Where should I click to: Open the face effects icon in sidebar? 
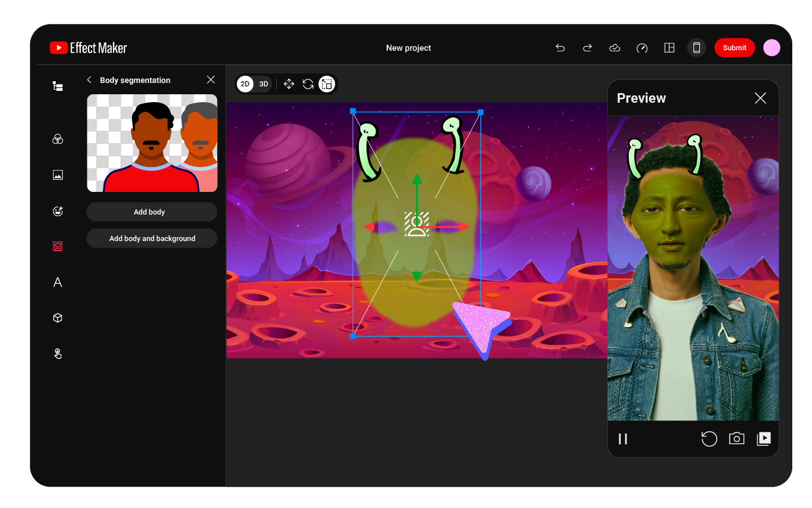point(58,211)
